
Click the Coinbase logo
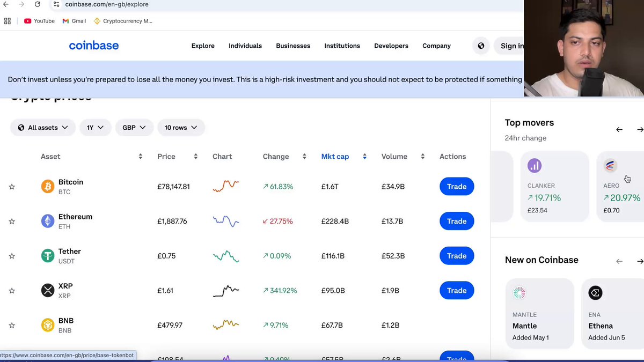pos(94,46)
